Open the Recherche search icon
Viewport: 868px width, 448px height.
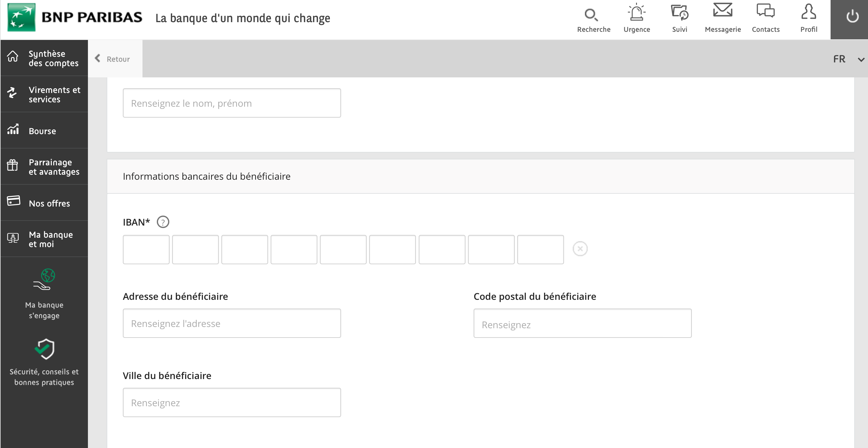(591, 14)
